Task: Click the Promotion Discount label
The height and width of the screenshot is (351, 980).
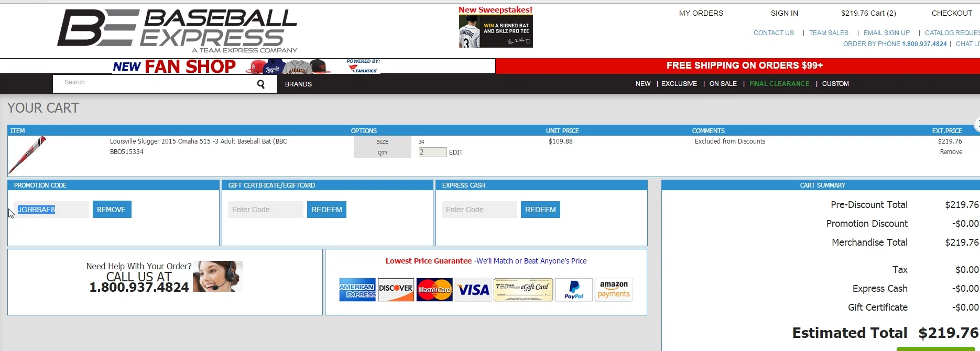Action: (867, 224)
